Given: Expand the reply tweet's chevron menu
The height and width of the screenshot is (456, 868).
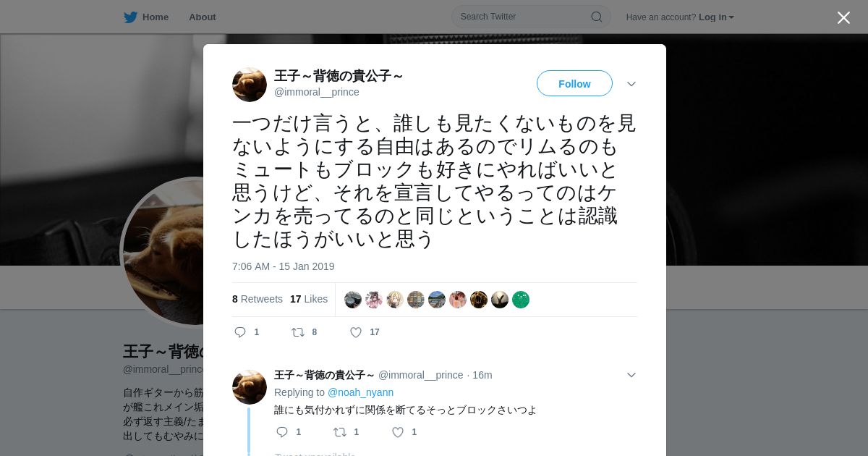Looking at the screenshot, I should point(631,375).
